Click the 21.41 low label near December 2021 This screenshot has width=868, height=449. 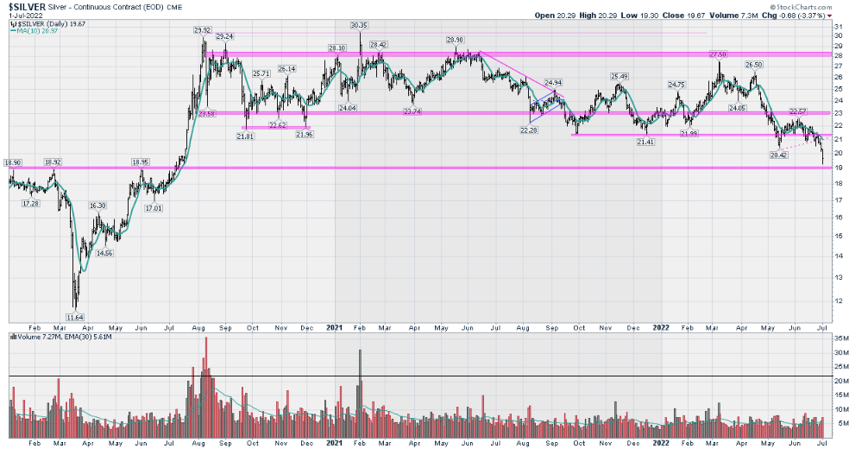[x=644, y=142]
